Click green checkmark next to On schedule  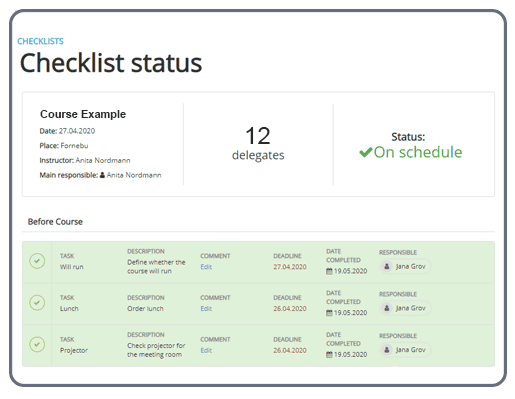366,152
